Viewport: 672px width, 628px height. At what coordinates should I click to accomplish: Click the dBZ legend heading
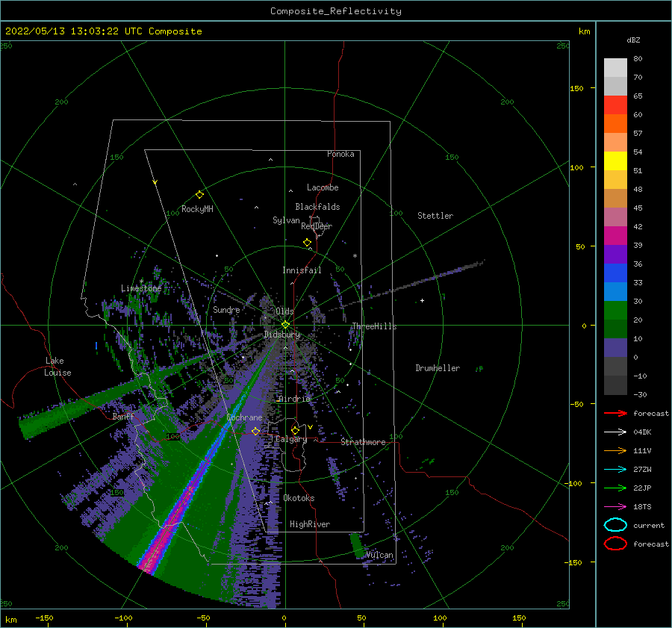(x=633, y=40)
